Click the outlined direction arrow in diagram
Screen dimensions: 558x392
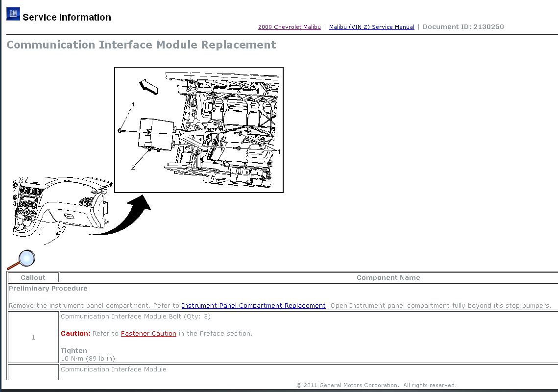tap(148, 87)
